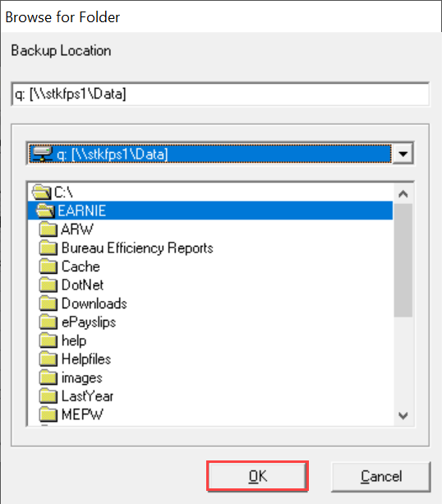This screenshot has width=442, height=504.
Task: Select the lowercase help folder name
Action: pyautogui.click(x=74, y=340)
